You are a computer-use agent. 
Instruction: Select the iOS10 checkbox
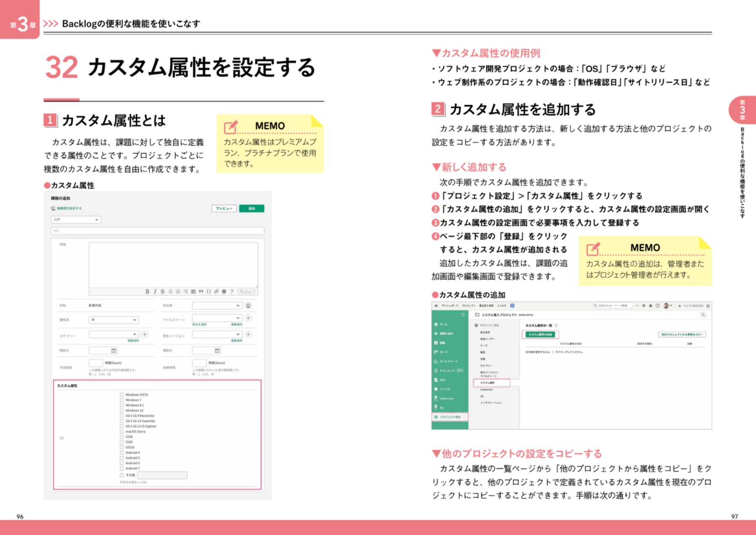point(122,447)
